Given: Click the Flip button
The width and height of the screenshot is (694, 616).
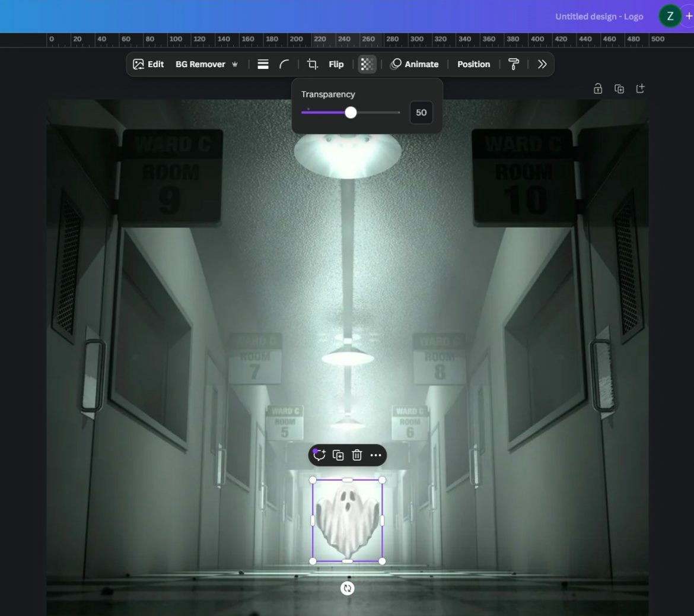Looking at the screenshot, I should pos(336,64).
